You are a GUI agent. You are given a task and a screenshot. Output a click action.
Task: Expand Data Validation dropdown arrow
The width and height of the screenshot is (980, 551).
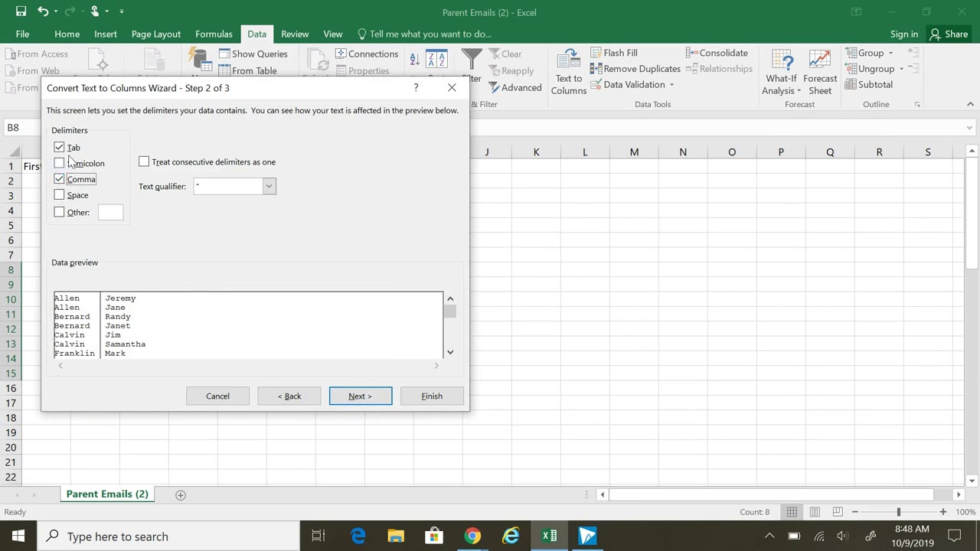pos(671,85)
